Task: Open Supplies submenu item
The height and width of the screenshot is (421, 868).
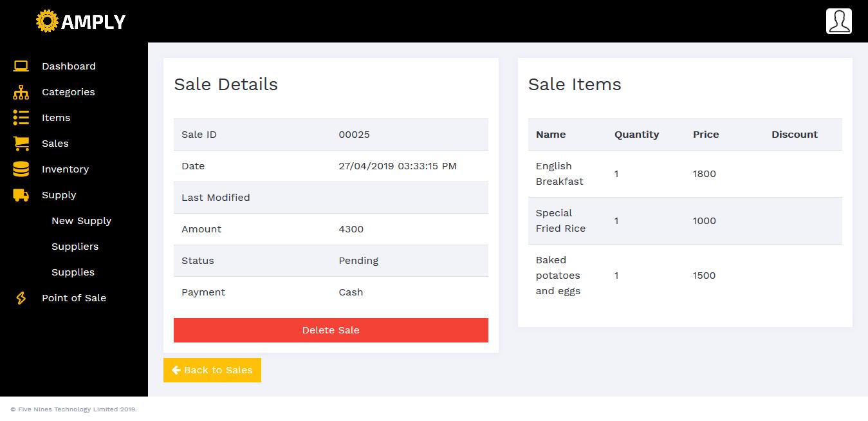Action: 73,272
